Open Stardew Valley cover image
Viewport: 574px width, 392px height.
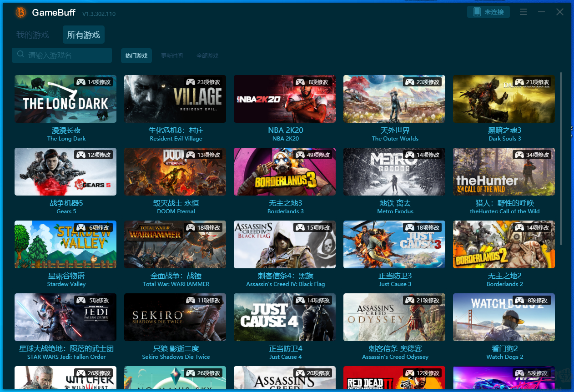(65, 244)
